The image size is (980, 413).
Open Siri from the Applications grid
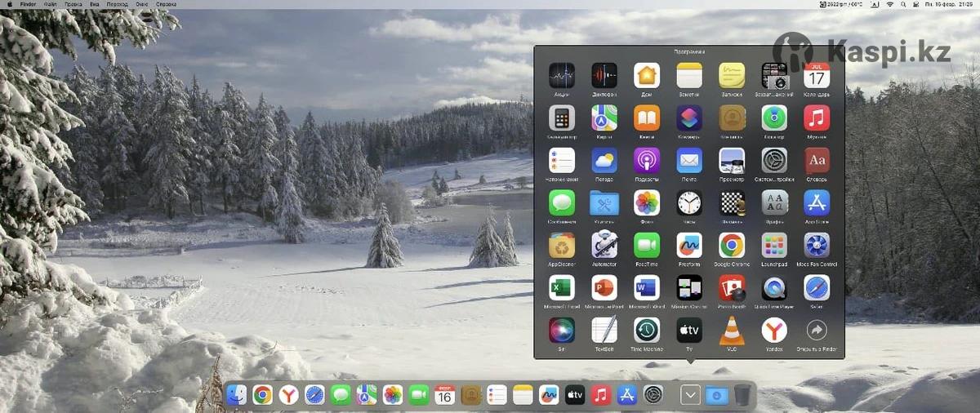pyautogui.click(x=562, y=331)
